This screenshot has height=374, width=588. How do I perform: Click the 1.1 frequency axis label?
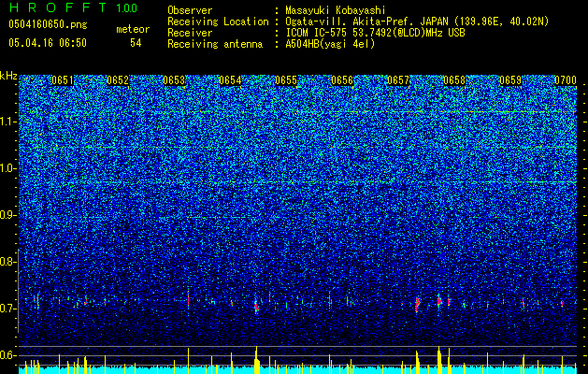click(7, 122)
